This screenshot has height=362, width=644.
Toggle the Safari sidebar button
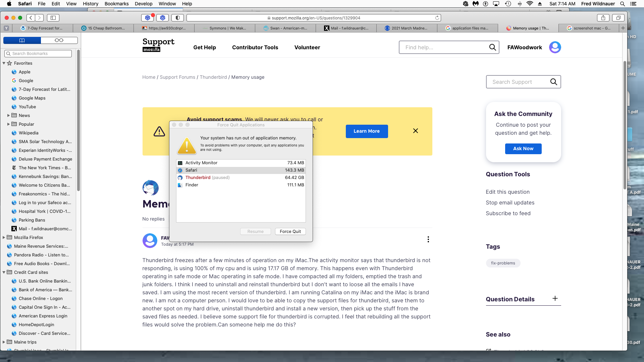pyautogui.click(x=53, y=18)
